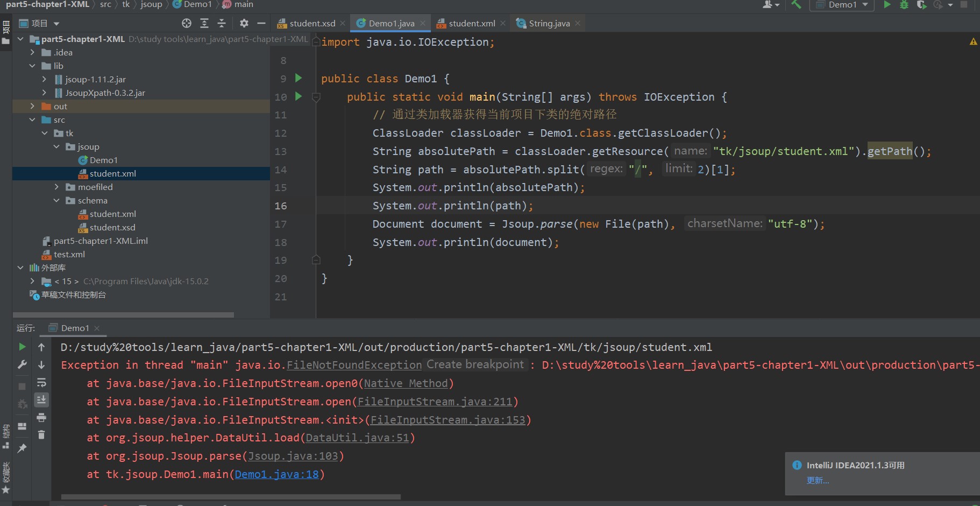
Task: Rerun Demo1 in run panel
Action: pyautogui.click(x=22, y=347)
